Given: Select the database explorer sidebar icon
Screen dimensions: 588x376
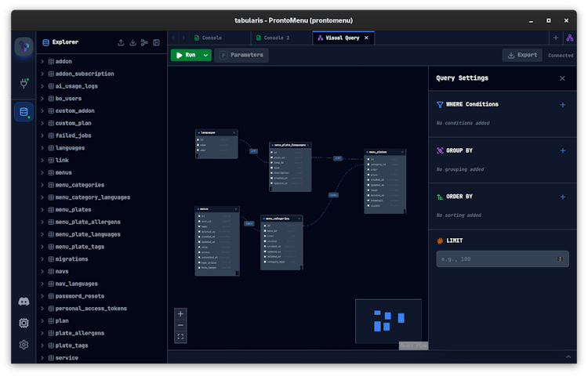Looking at the screenshot, I should 24,111.
